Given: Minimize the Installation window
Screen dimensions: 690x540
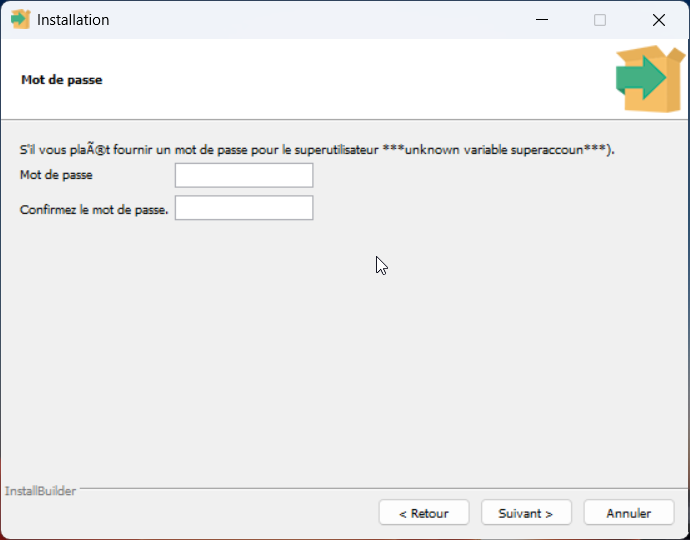Looking at the screenshot, I should click(x=542, y=20).
